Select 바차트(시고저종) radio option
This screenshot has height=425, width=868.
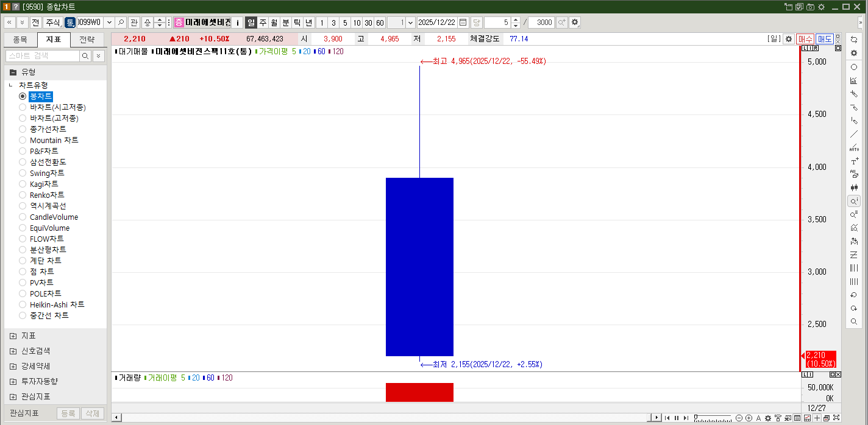(52, 107)
